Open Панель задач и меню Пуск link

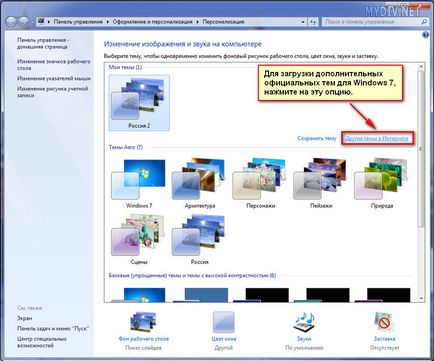point(52,328)
